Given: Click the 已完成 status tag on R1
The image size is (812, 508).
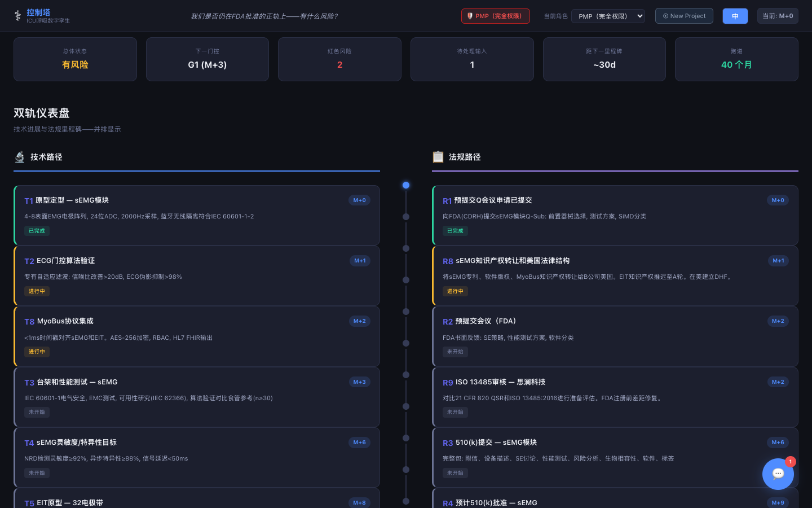Looking at the screenshot, I should [455, 231].
